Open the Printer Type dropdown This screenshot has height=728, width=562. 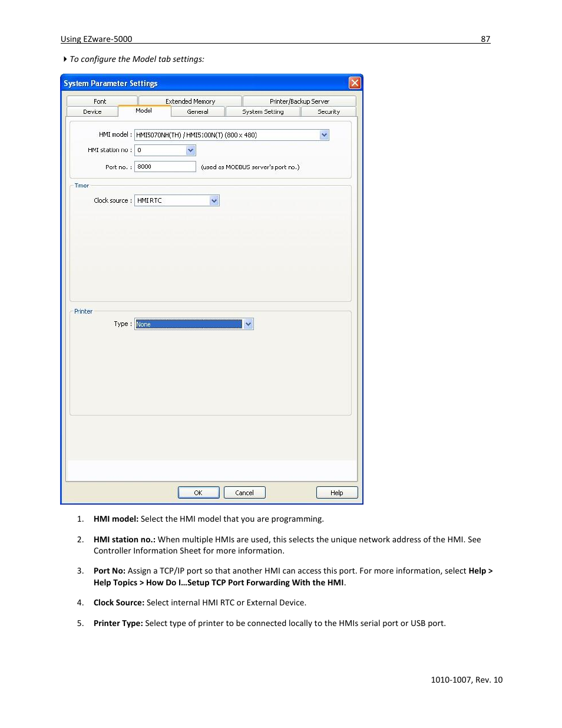click(x=249, y=324)
